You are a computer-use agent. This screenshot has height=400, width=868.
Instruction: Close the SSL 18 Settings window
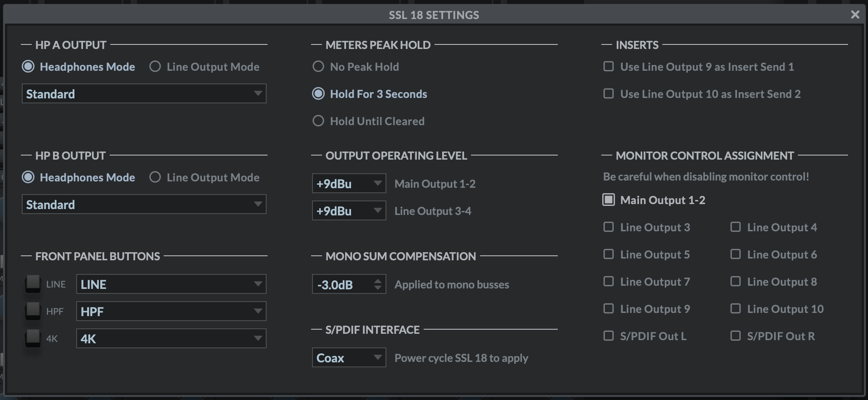pos(855,15)
